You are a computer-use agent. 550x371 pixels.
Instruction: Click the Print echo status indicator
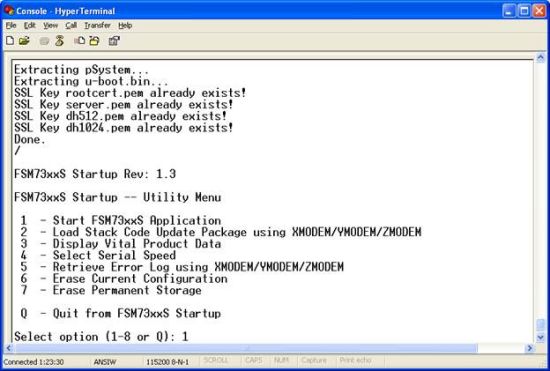(355, 360)
